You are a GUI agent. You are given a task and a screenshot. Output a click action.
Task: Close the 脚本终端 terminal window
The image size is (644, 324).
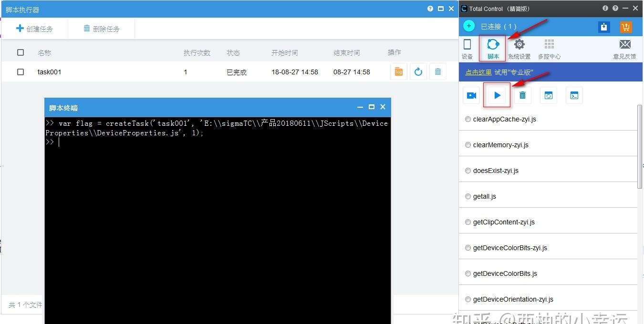click(383, 107)
